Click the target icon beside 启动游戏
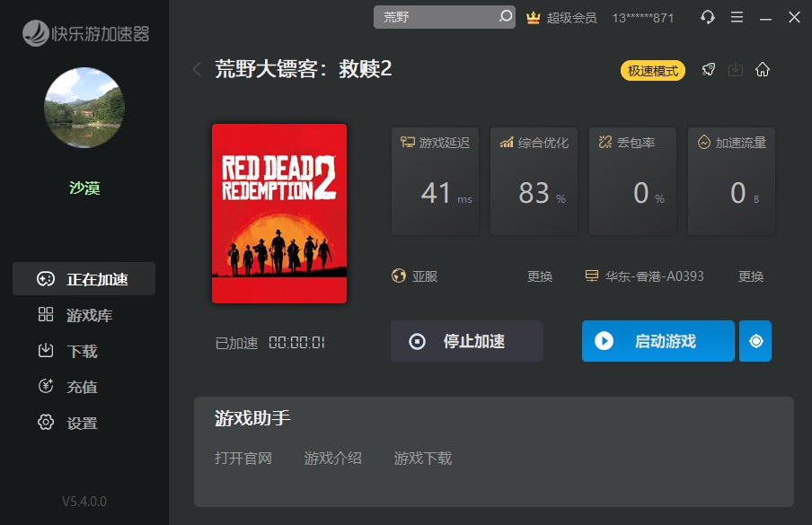The height and width of the screenshot is (525, 812). click(755, 341)
